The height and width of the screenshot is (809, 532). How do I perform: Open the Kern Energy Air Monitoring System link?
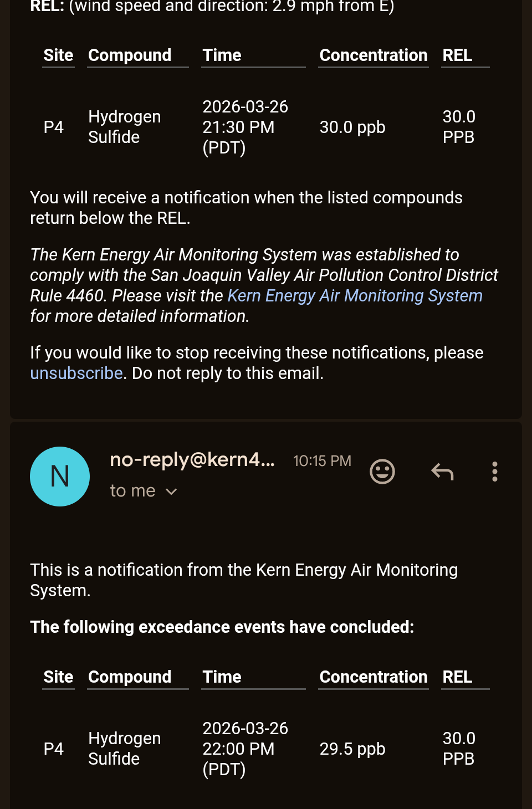point(355,296)
